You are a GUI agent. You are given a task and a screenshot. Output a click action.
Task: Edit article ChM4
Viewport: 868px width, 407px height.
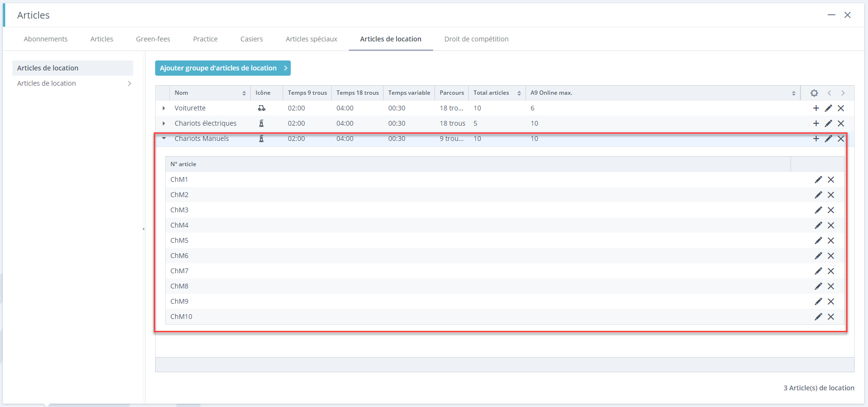tap(819, 225)
